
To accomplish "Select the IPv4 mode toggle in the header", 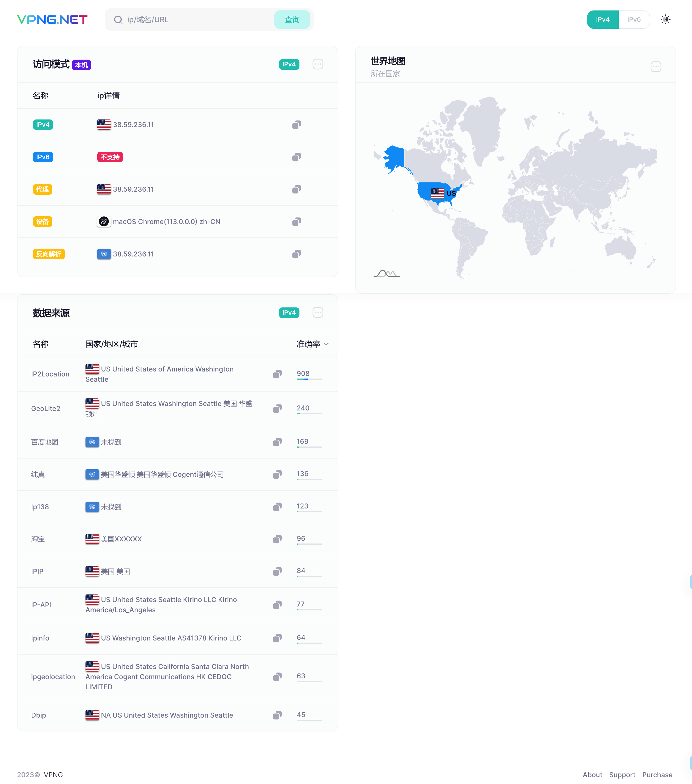I will click(603, 20).
